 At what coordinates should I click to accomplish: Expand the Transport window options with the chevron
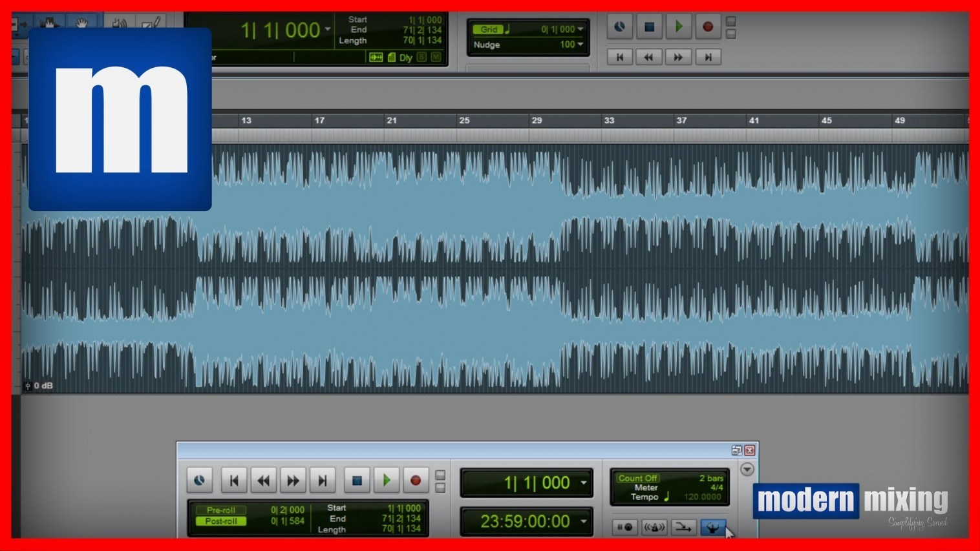pos(747,470)
